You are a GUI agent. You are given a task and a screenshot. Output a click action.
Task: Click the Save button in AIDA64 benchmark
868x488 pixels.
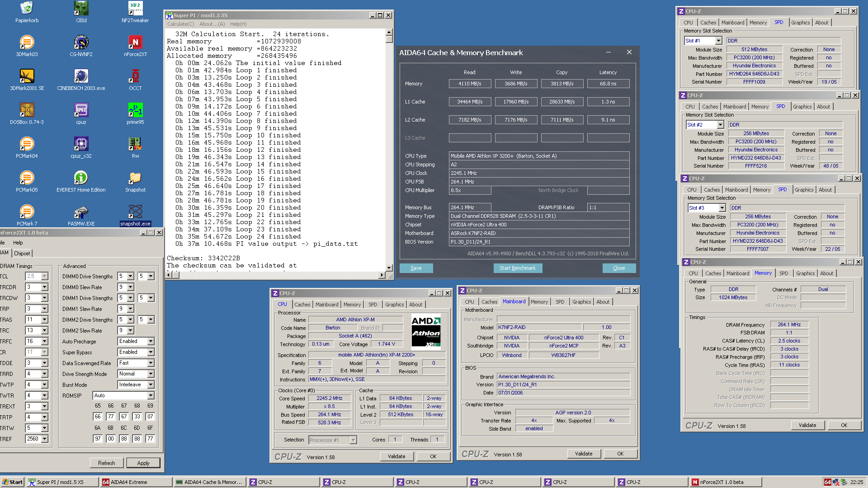coord(416,268)
